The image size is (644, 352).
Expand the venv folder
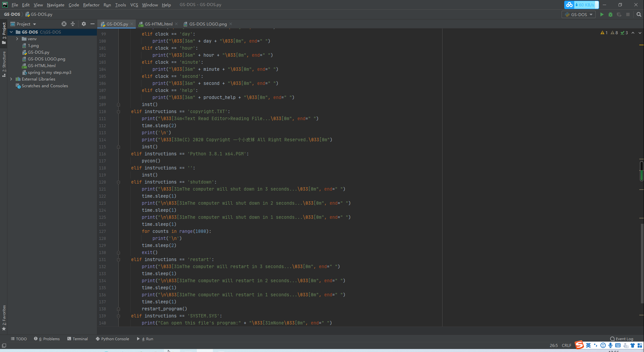(x=17, y=39)
